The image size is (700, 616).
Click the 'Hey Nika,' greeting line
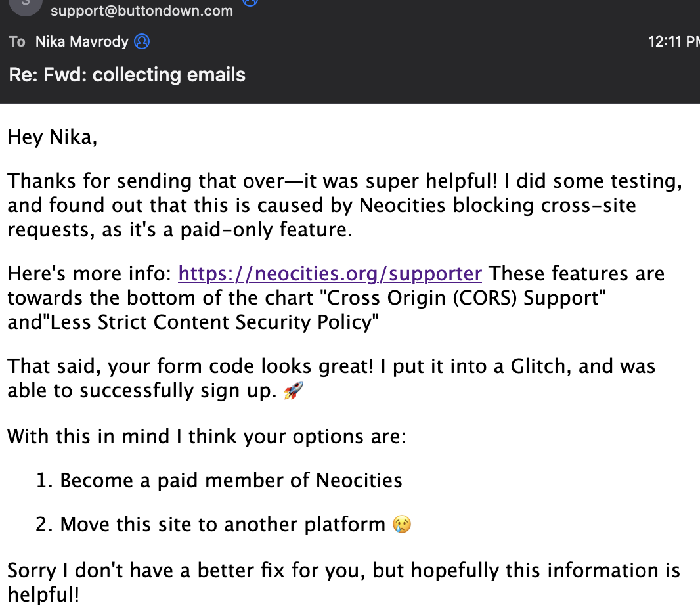tap(53, 138)
